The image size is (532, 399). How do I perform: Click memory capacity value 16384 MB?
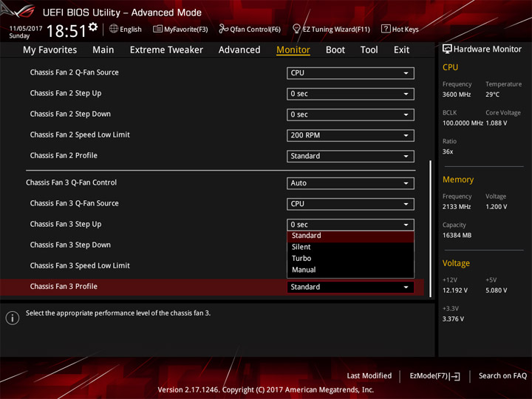[457, 236]
